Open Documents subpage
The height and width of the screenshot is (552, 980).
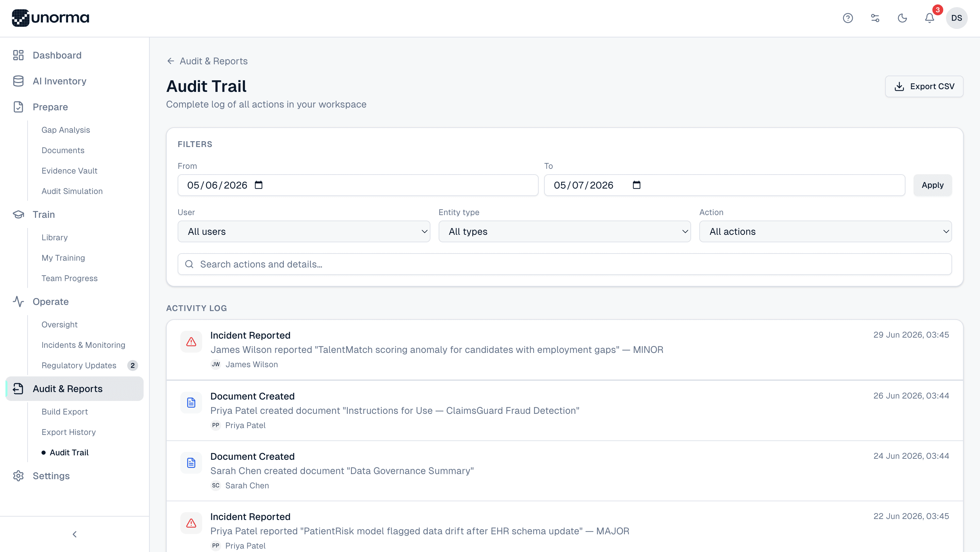(63, 150)
